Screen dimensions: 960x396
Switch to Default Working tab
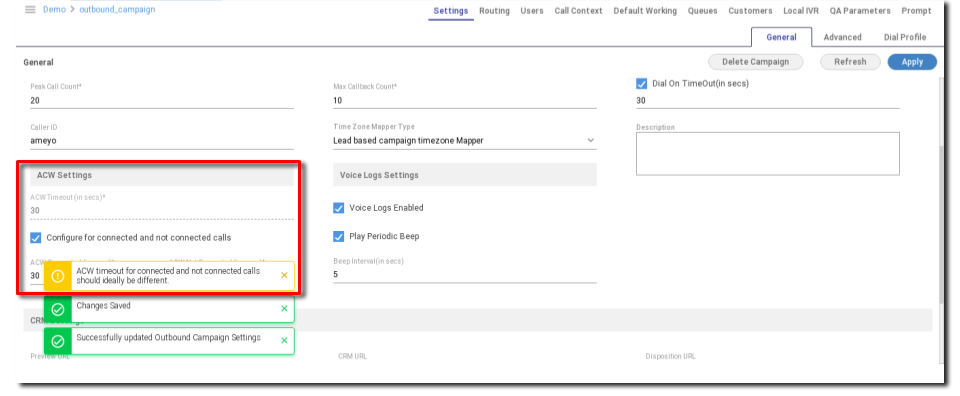click(x=645, y=11)
